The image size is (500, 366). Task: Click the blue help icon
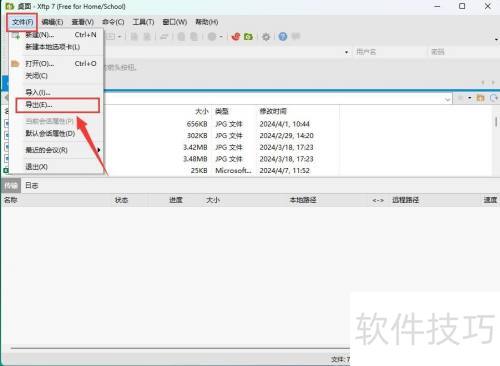tap(283, 36)
